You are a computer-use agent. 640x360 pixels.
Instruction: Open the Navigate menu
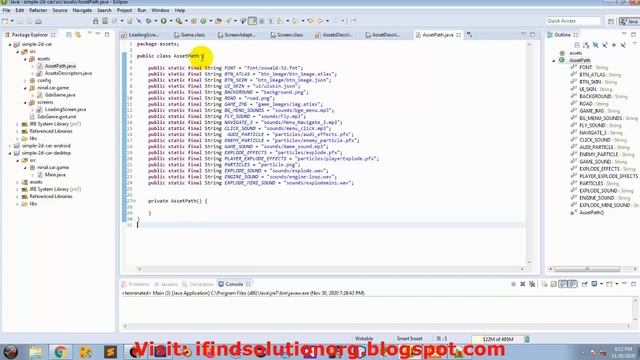point(82,10)
